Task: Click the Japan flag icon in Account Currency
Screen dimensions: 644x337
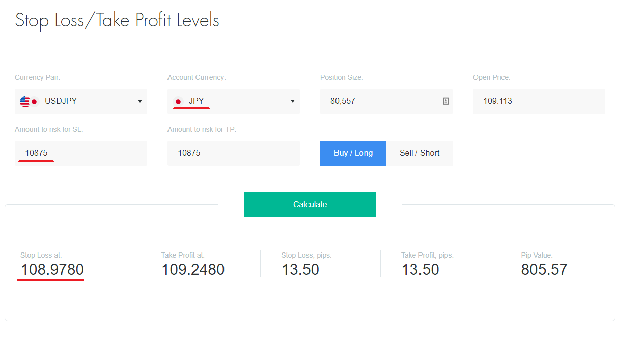Action: coord(178,101)
